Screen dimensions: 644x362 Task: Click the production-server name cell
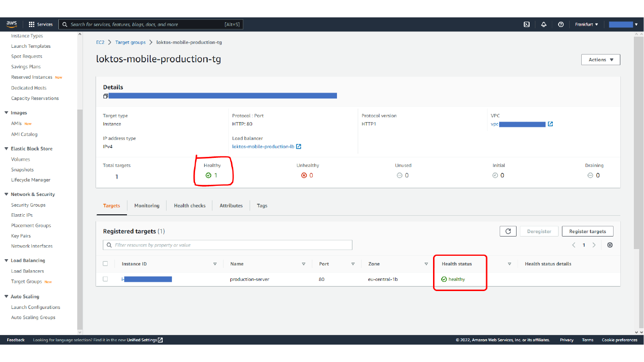(x=250, y=279)
